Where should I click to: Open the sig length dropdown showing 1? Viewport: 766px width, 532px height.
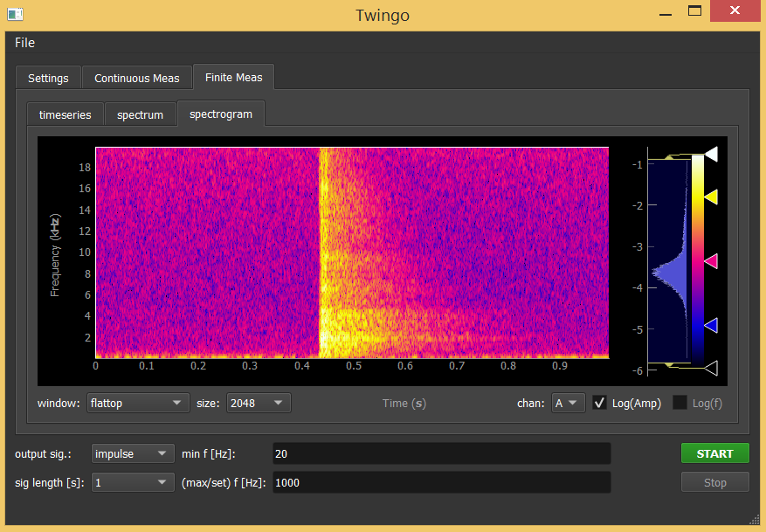(x=133, y=483)
